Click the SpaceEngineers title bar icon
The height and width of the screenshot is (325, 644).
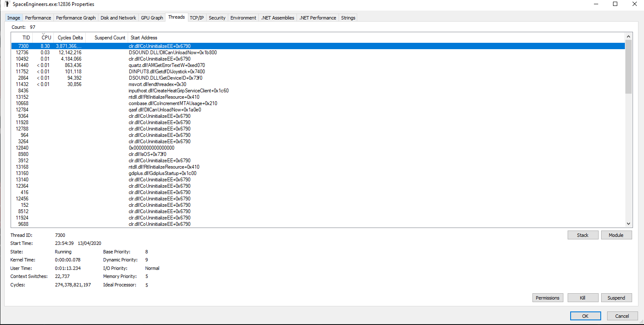pyautogui.click(x=7, y=4)
